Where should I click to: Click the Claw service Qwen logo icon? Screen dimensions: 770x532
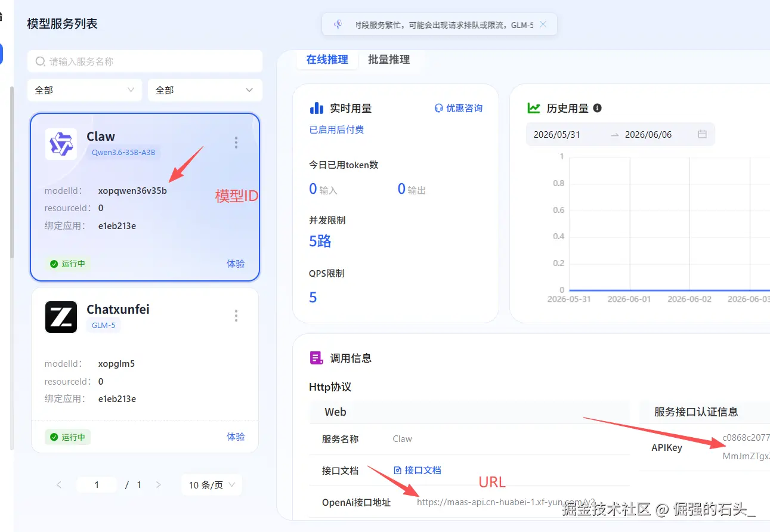[x=61, y=144]
